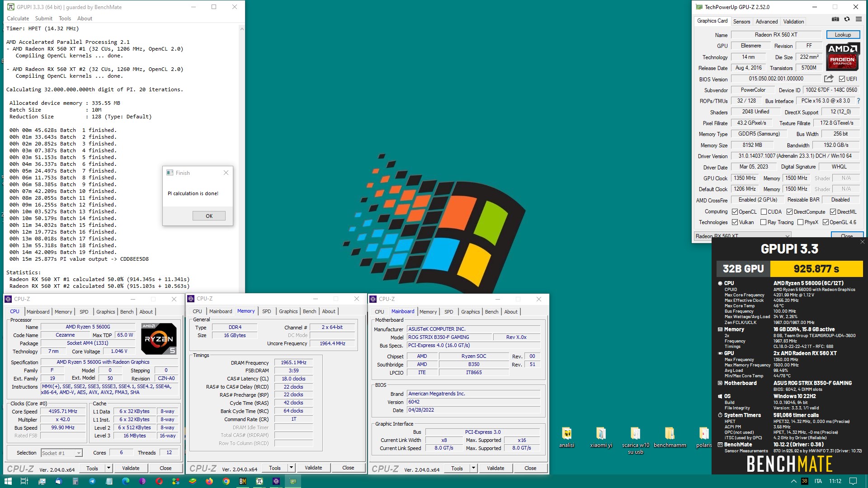
Task: Open the Bench tab in the leftmost CPU-Z
Action: (127, 312)
